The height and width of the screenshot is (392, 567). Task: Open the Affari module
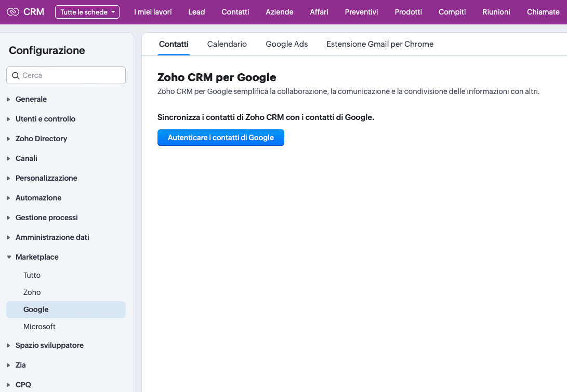pos(319,12)
